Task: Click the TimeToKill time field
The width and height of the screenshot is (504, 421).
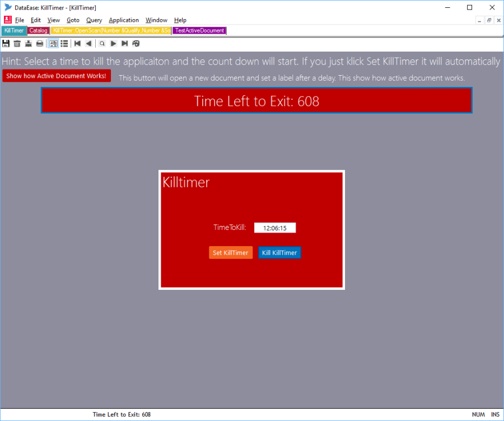Action: pyautogui.click(x=275, y=228)
